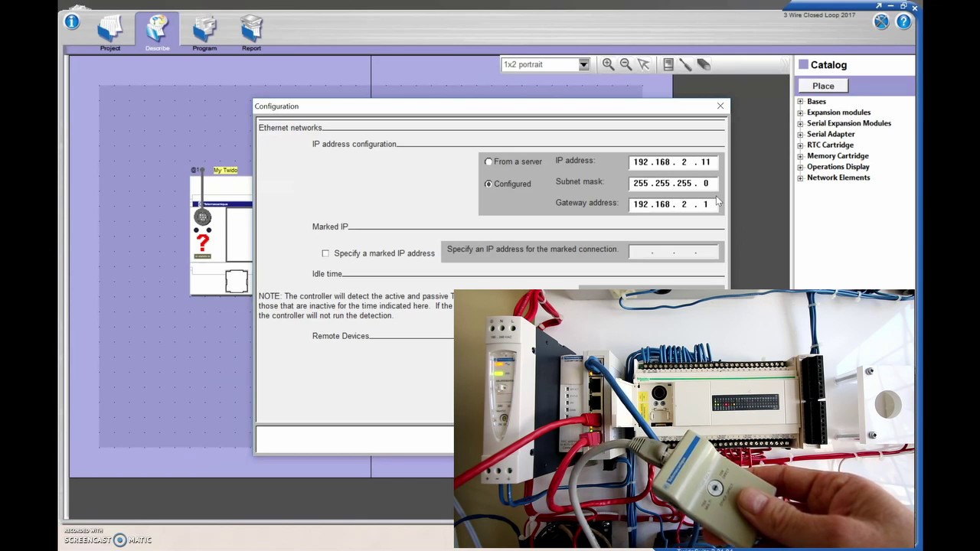Click the help question mark icon
The width and height of the screenshot is (980, 551).
click(903, 21)
